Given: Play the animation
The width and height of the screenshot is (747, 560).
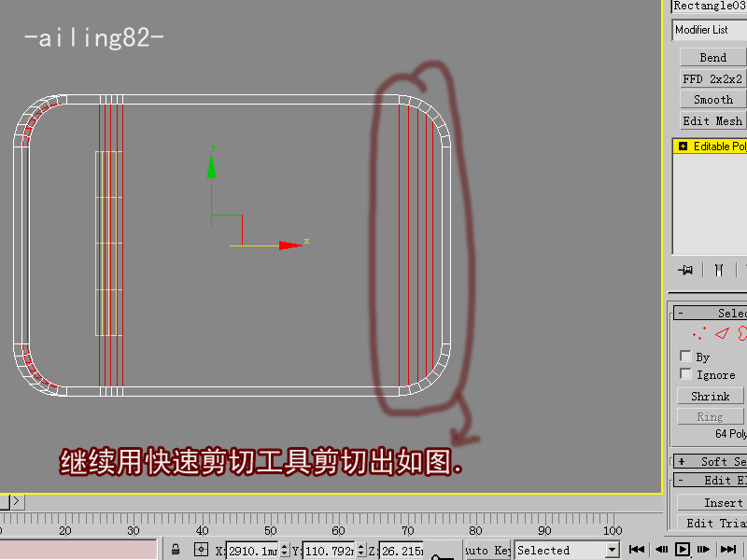Looking at the screenshot, I should [x=683, y=549].
